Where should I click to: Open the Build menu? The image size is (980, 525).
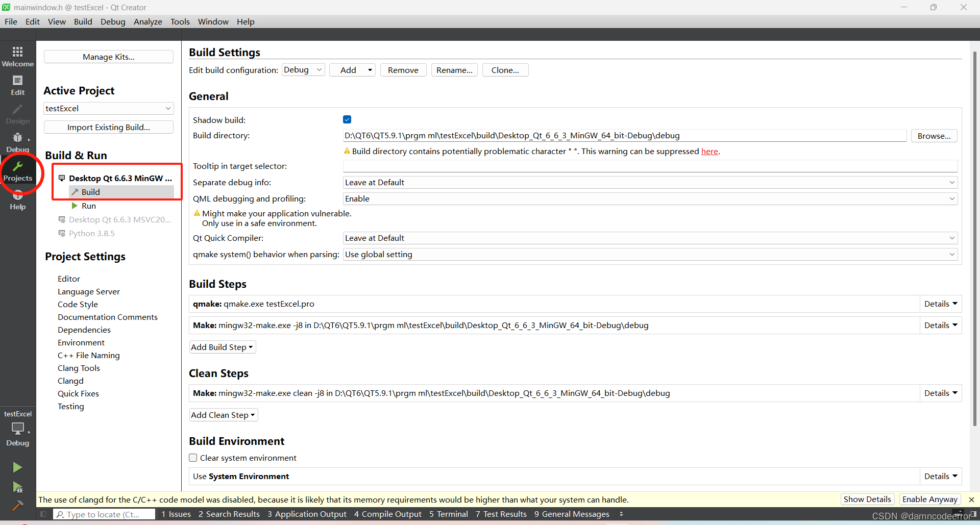point(83,21)
